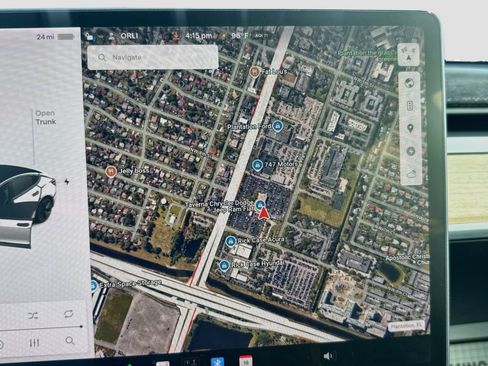Tap the Fat Boys restaurant marker
Viewport: 488px width, 366px height.
pyautogui.click(x=255, y=71)
